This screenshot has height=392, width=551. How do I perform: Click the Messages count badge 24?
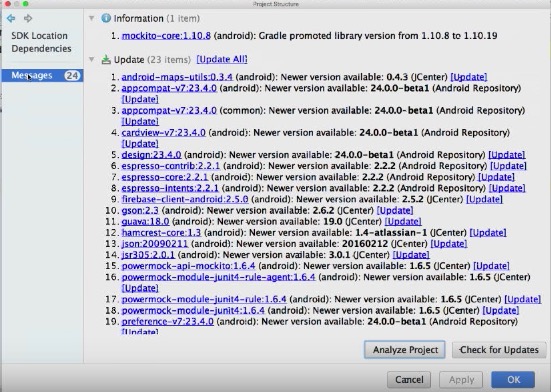pos(72,76)
